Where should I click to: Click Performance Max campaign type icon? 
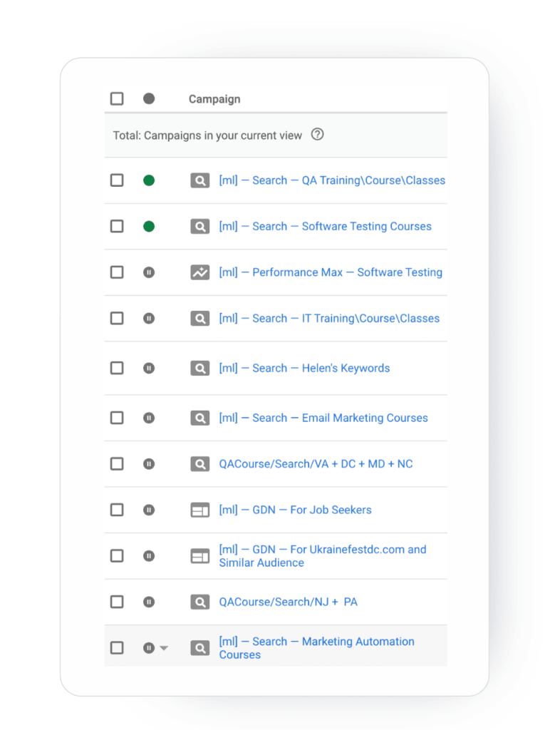[x=200, y=272]
